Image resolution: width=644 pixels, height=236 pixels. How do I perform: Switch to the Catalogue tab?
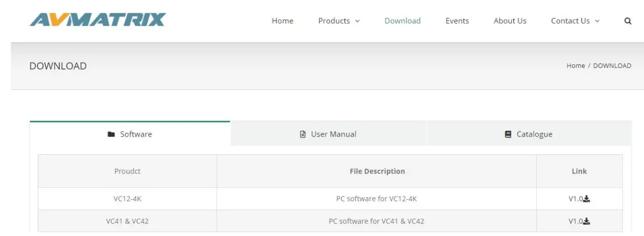click(x=534, y=134)
